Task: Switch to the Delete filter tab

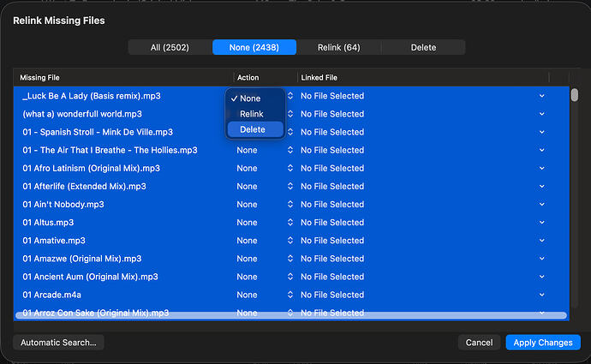Action: coord(423,47)
